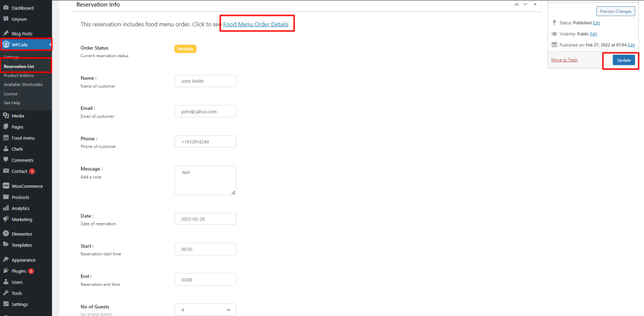
Task: Click the Phone number input field
Action: tap(206, 141)
